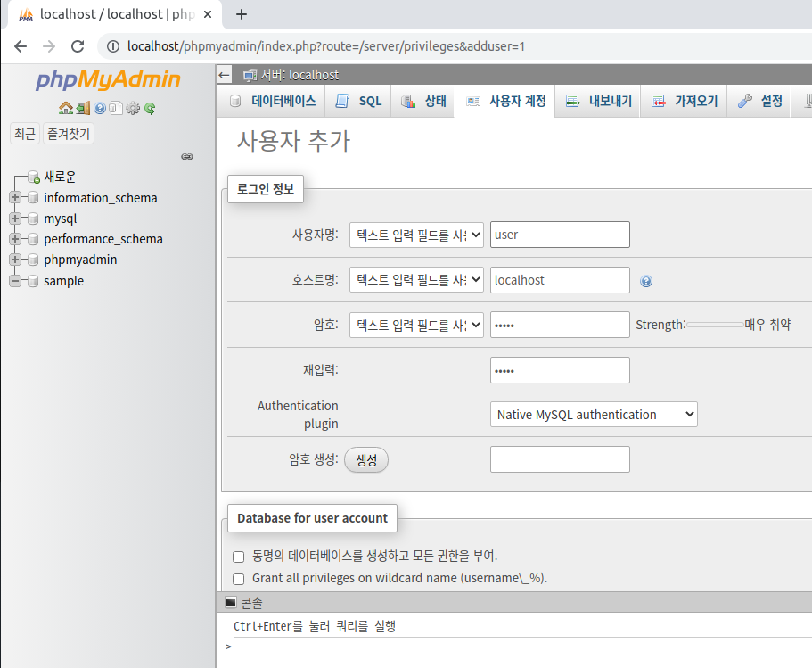Click the hostname help icon
The width and height of the screenshot is (812, 668).
(x=646, y=281)
